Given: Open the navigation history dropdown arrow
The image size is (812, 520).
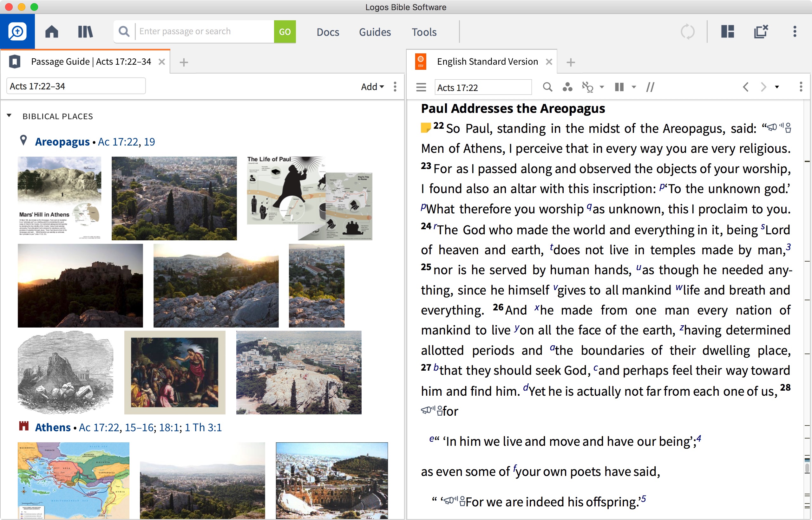Looking at the screenshot, I should (x=777, y=87).
